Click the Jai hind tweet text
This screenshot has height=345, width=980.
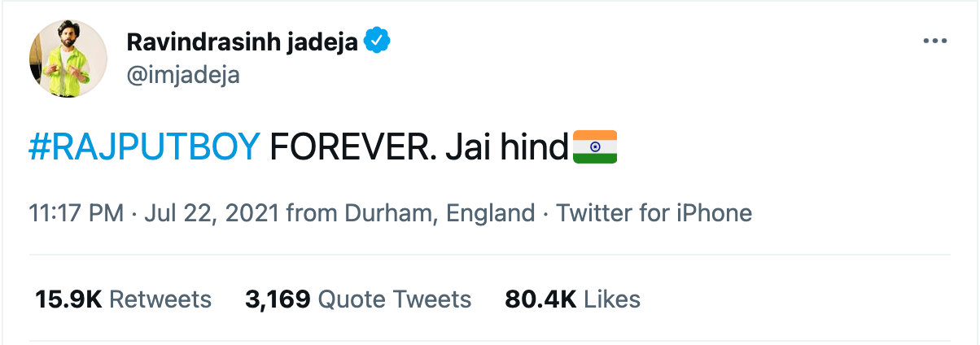(506, 148)
